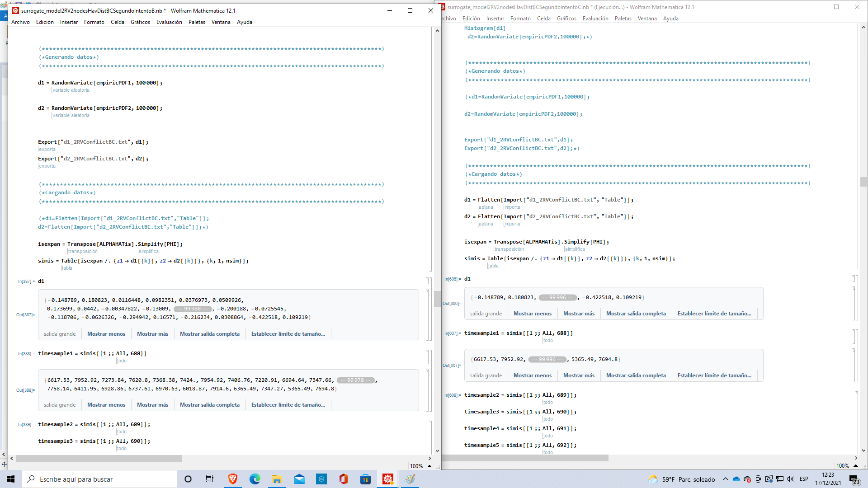The image size is (868, 488).
Task: Click the ESP language indicator
Action: pos(804,479)
